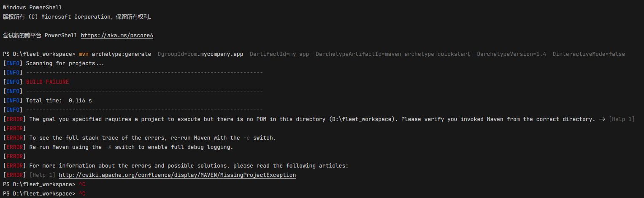Click the red BUILD FAILURE text
Screen dimensions: 644x198
click(x=47, y=82)
